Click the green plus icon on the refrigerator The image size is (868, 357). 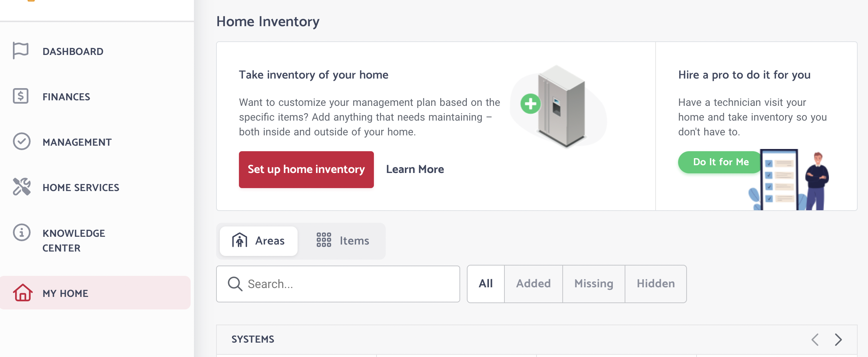[531, 104]
